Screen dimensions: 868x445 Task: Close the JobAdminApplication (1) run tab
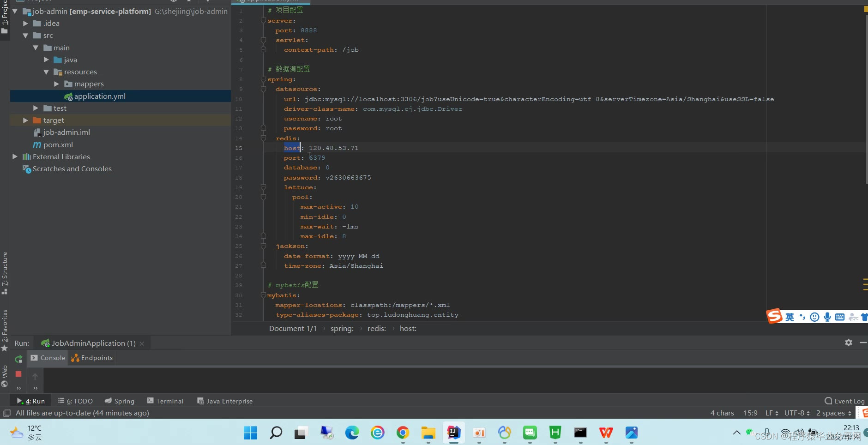pyautogui.click(x=142, y=343)
